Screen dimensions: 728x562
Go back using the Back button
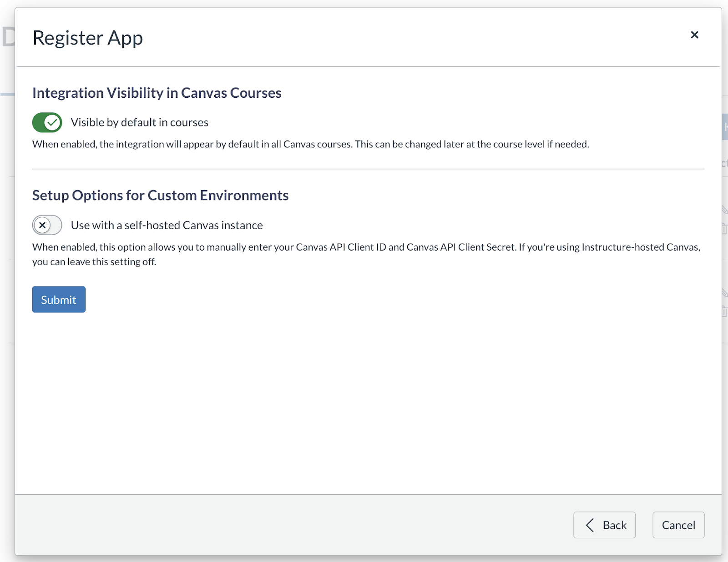click(604, 525)
